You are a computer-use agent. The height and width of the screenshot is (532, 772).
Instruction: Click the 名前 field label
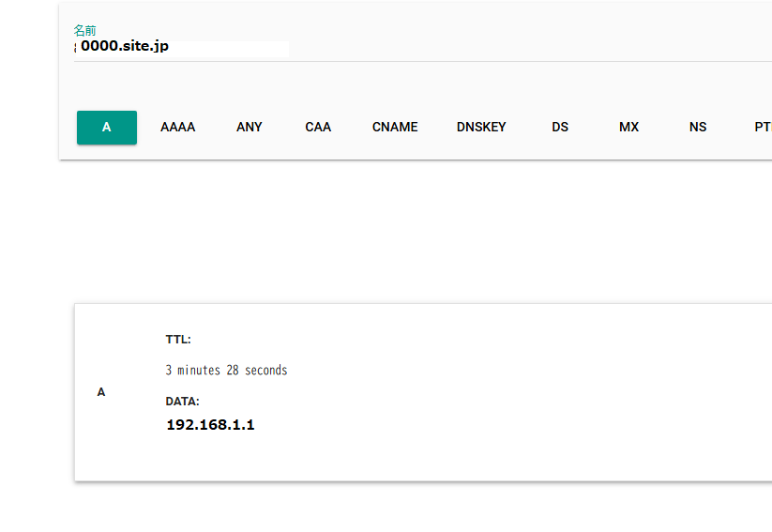click(84, 30)
